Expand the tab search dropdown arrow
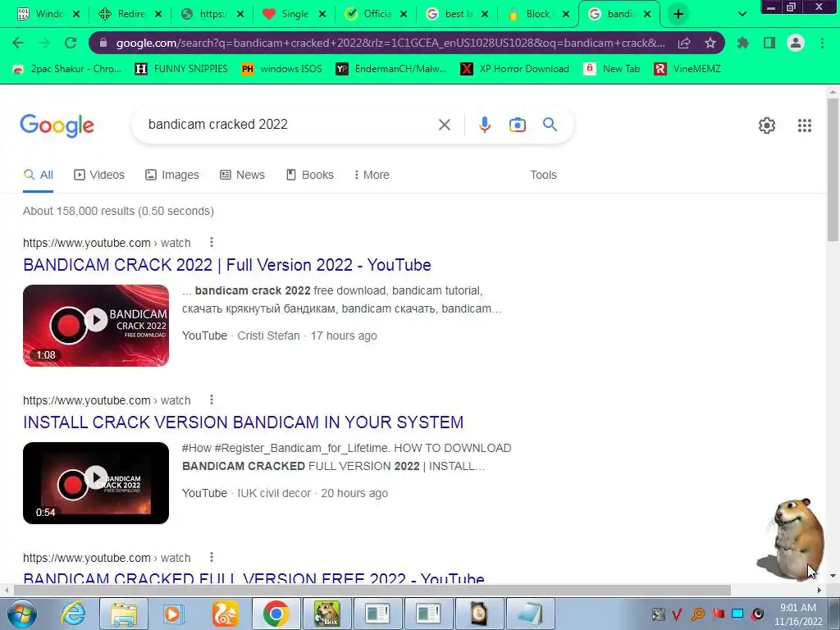 [742, 14]
